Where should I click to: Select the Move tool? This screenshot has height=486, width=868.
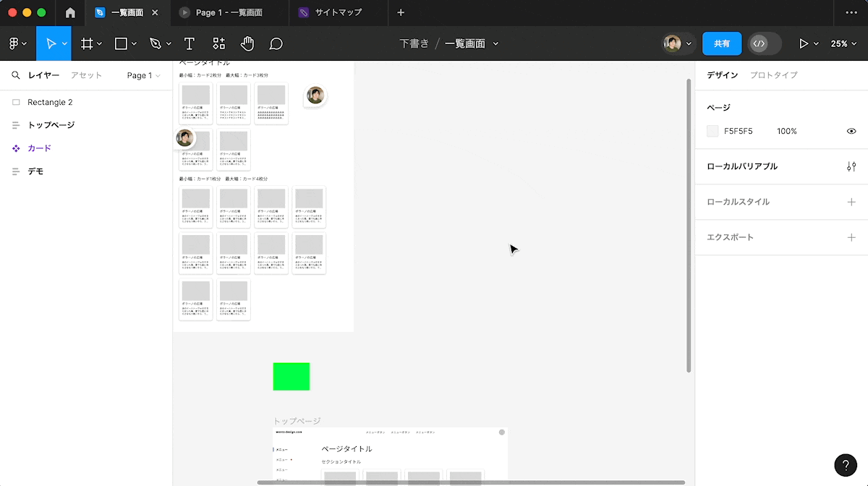click(x=51, y=43)
